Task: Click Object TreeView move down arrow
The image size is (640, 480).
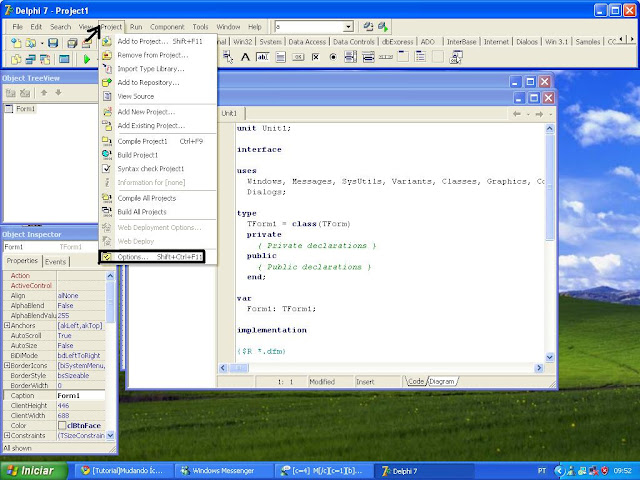Action: click(x=58, y=93)
